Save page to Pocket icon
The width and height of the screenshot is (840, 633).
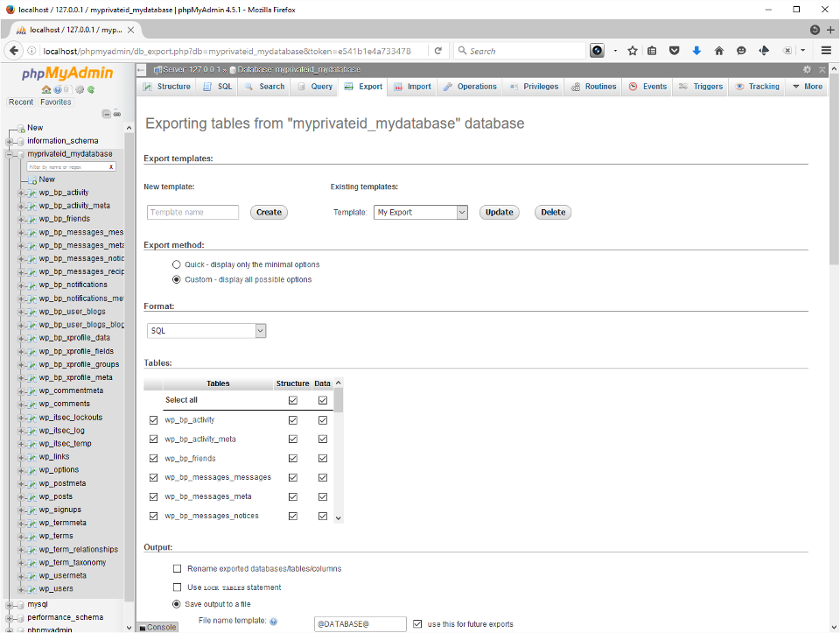(674, 51)
